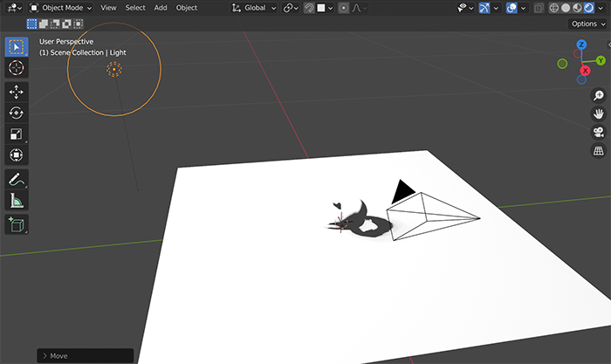Select the Annotate pencil tool
611x364 pixels.
17,179
